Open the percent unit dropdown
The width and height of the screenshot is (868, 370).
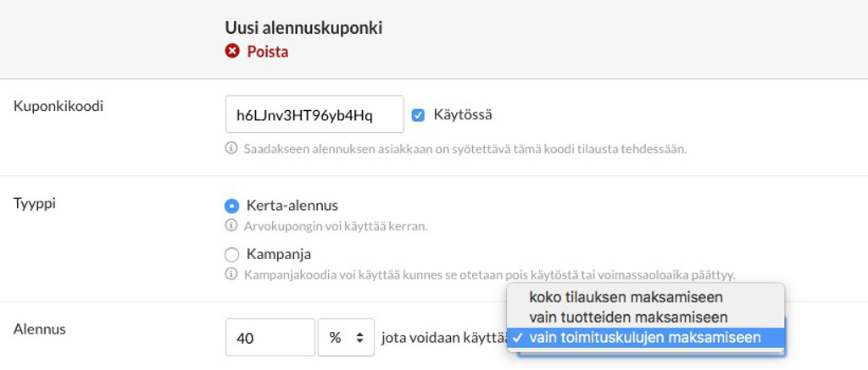347,337
